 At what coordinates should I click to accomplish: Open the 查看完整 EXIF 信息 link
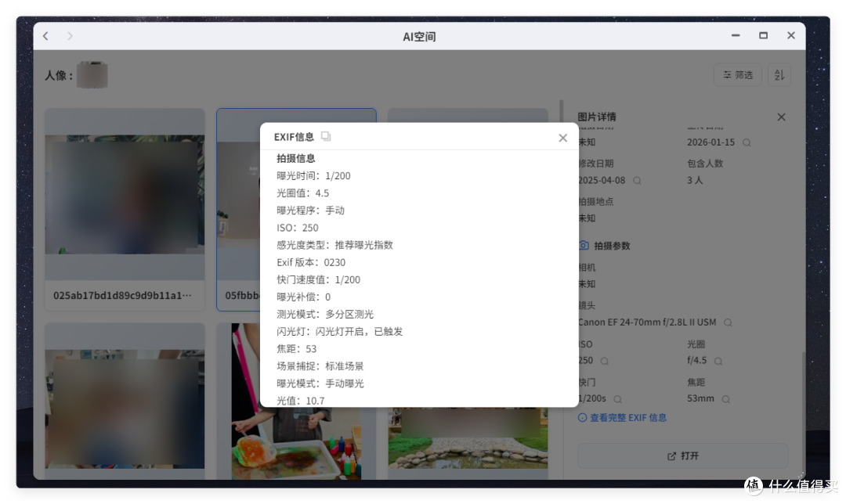(x=622, y=418)
